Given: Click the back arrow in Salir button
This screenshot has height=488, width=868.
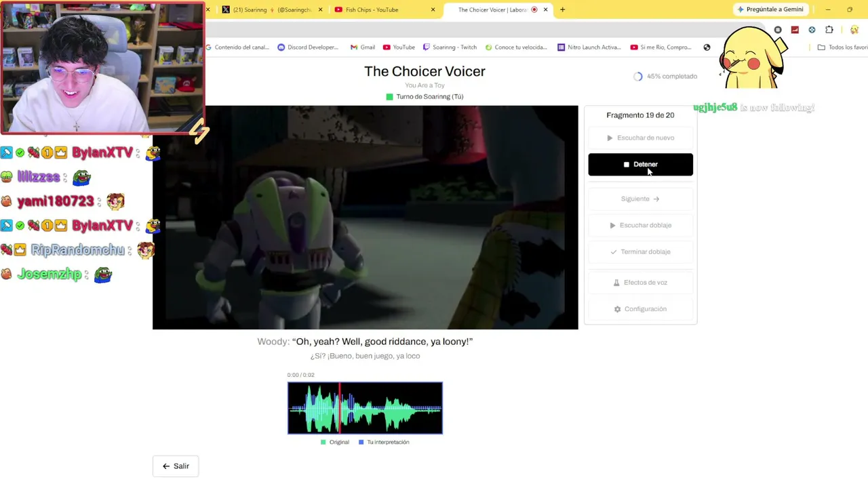Looking at the screenshot, I should click(166, 466).
